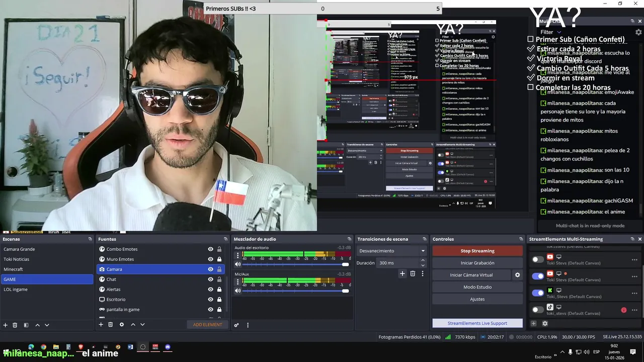This screenshot has width=644, height=362.
Task: Move selected source down in Fuentes
Action: coord(142,325)
